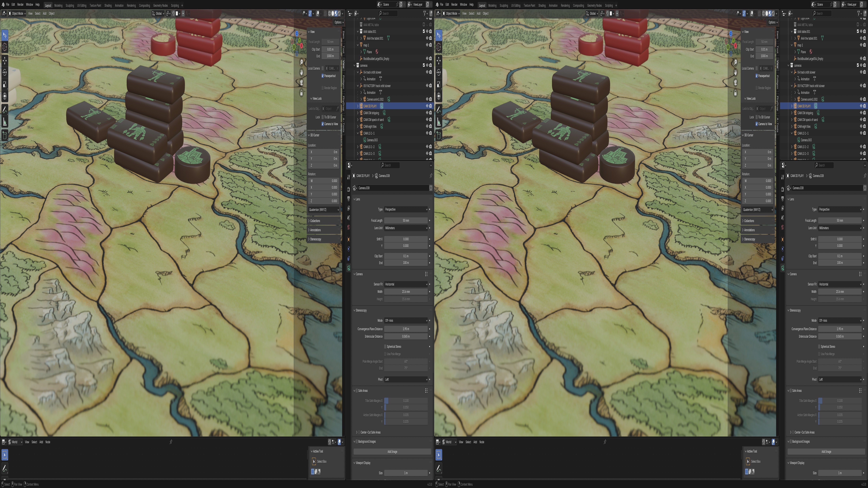Click Add Image button in left properties panel
The image size is (868, 488).
(x=392, y=452)
